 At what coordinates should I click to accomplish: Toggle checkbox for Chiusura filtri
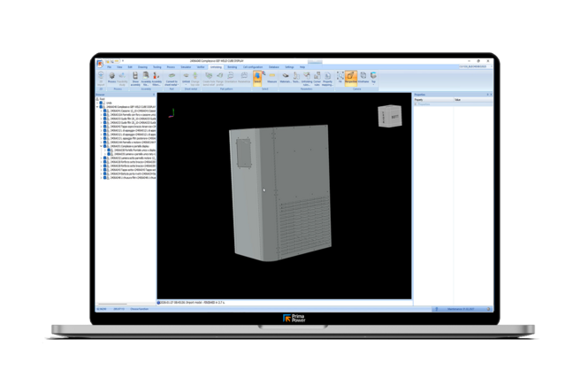(x=105, y=178)
